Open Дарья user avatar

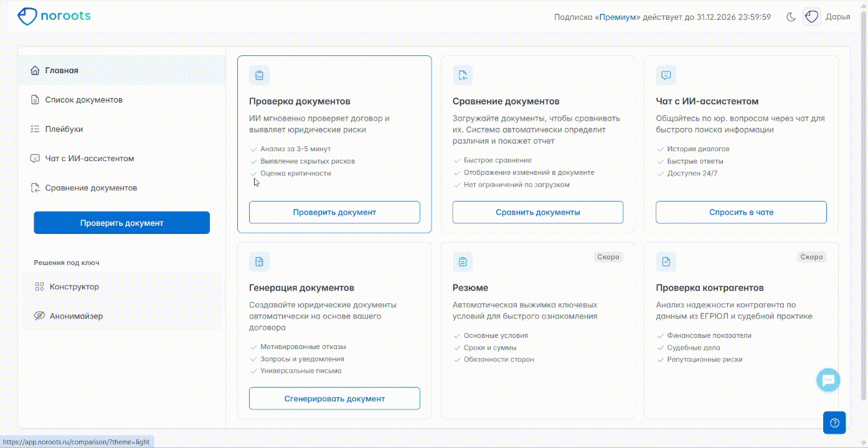(811, 17)
